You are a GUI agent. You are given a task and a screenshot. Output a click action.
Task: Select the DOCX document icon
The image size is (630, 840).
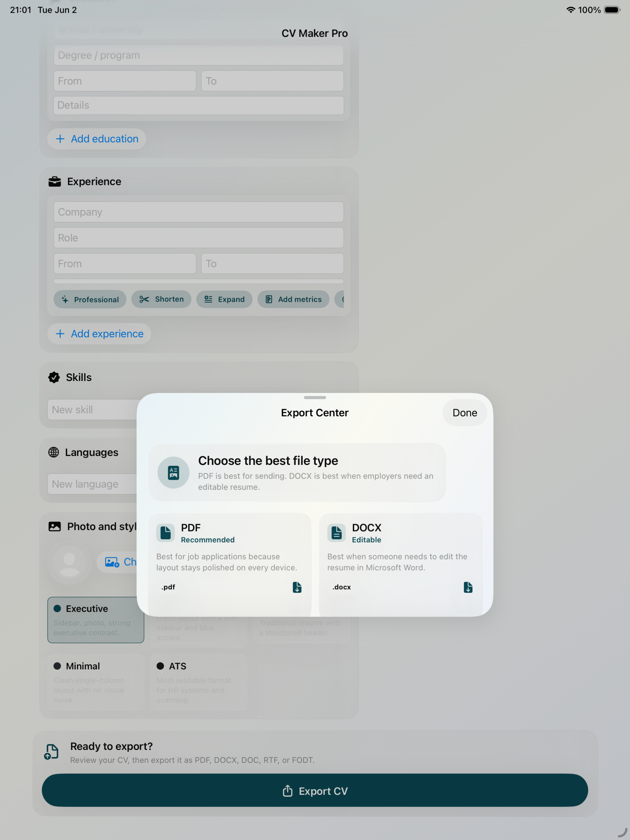coord(336,533)
